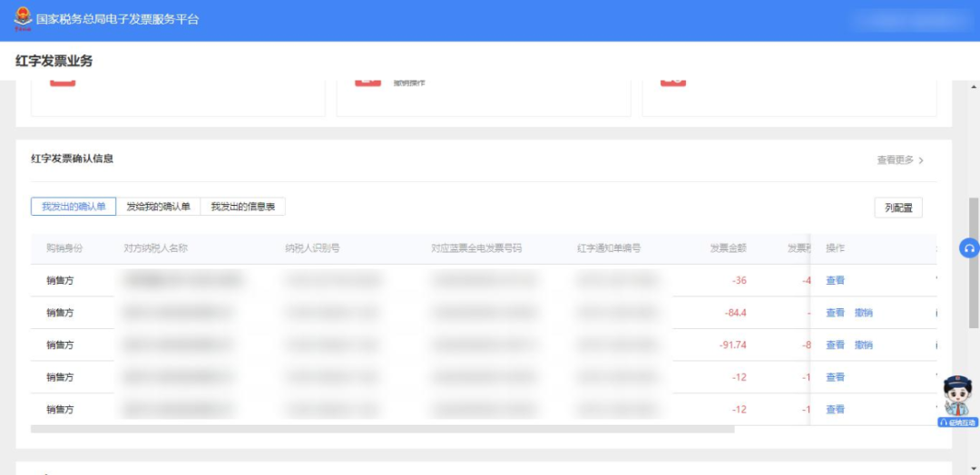Open the 查看更多 link
980x475 pixels.
click(x=895, y=160)
